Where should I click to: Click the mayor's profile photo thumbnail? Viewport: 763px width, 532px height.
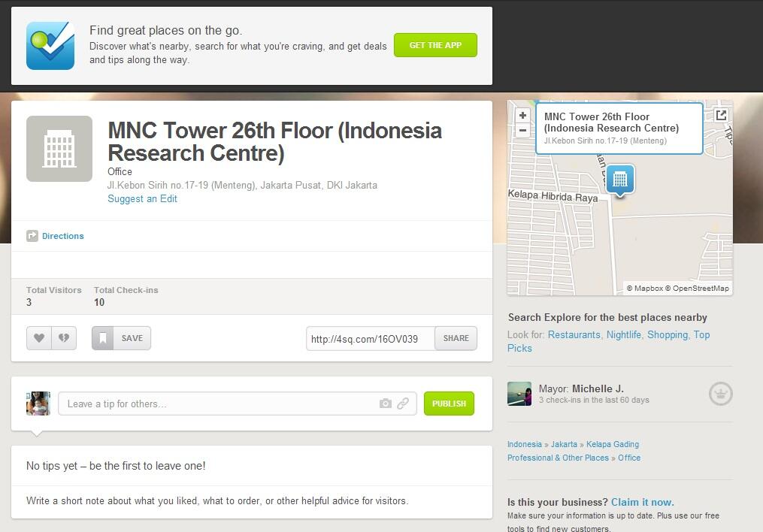[x=519, y=394]
